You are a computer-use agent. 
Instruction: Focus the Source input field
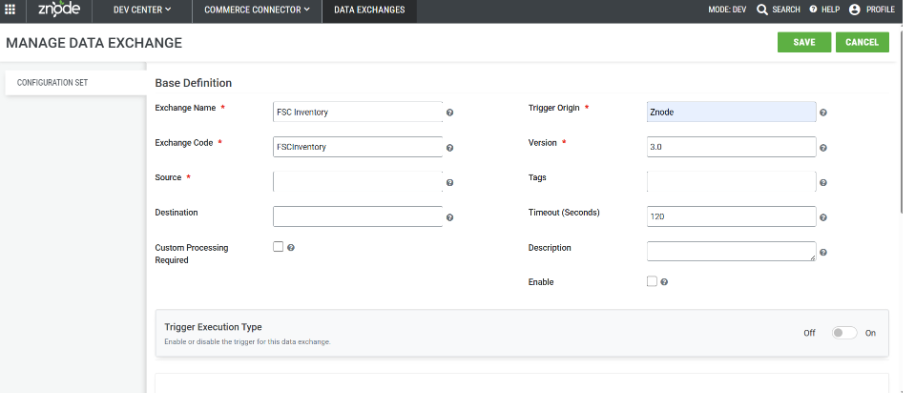[358, 182]
